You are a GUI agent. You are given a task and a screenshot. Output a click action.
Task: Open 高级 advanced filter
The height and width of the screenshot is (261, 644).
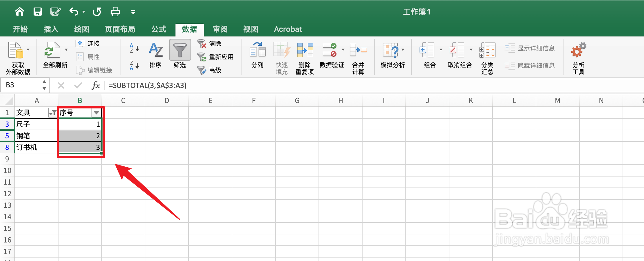(209, 70)
